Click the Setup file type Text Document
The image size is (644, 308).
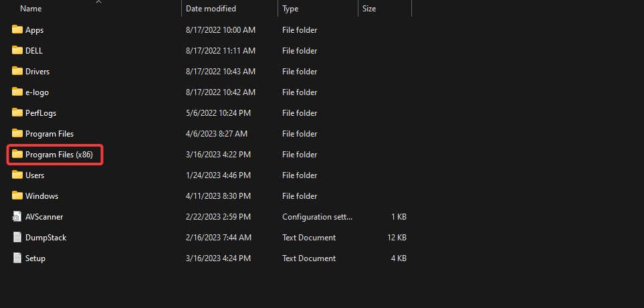(x=309, y=258)
